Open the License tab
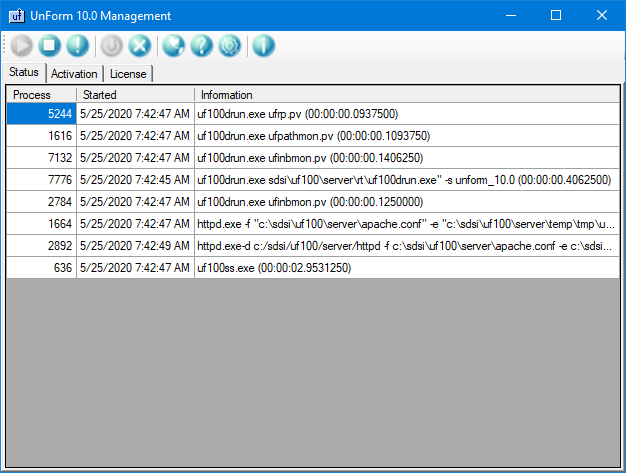 click(127, 74)
